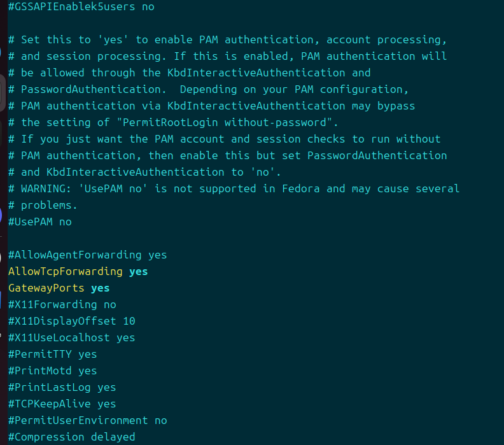This screenshot has height=445, width=504.
Task: Click the #X11DisplayOffset 10 line
Action: pos(71,321)
